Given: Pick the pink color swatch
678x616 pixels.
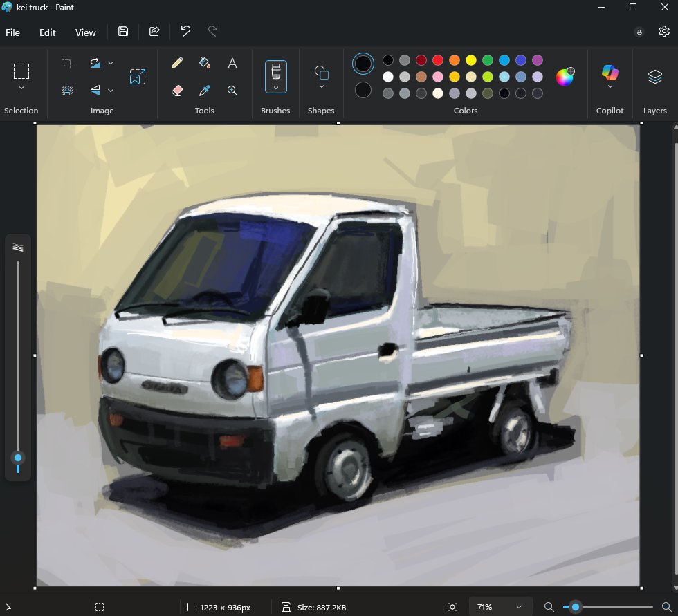Looking at the screenshot, I should [x=437, y=77].
